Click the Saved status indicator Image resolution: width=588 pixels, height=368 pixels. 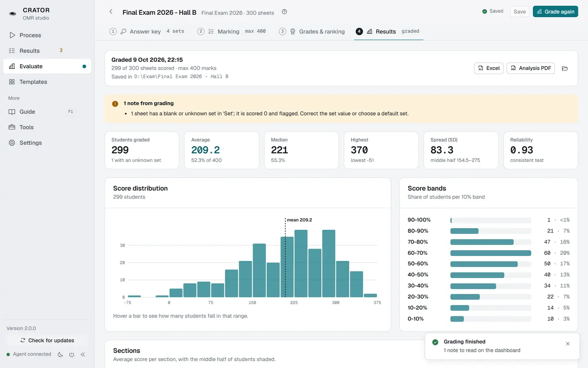493,11
